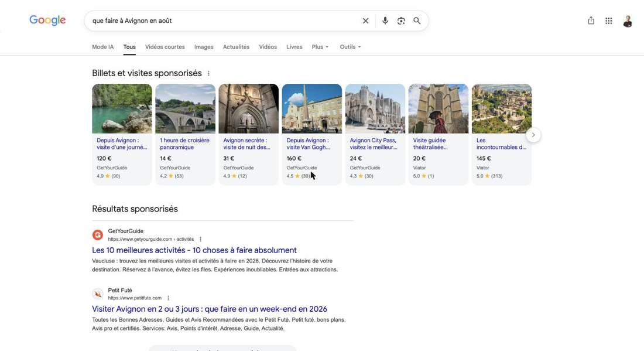
Task: Start voice search with the microphone icon
Action: point(385,21)
